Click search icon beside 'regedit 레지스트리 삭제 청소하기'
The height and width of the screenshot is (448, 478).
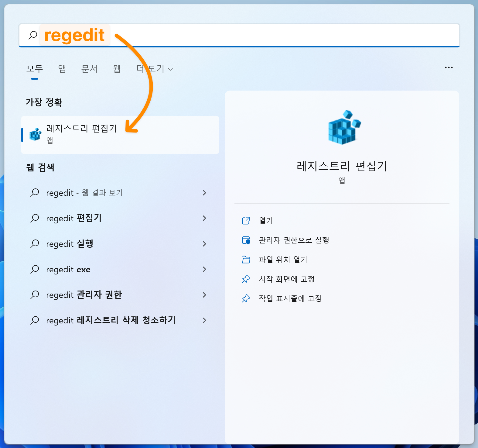point(35,320)
